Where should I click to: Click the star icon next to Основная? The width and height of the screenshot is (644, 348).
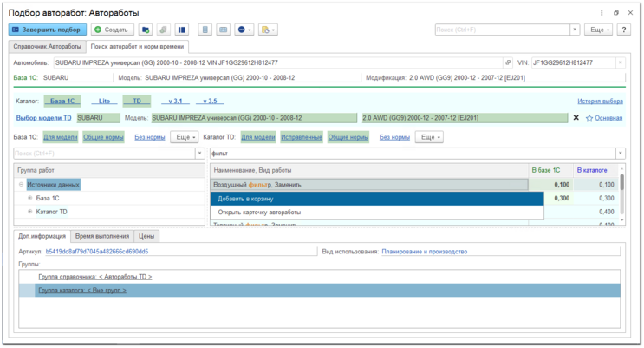(589, 118)
